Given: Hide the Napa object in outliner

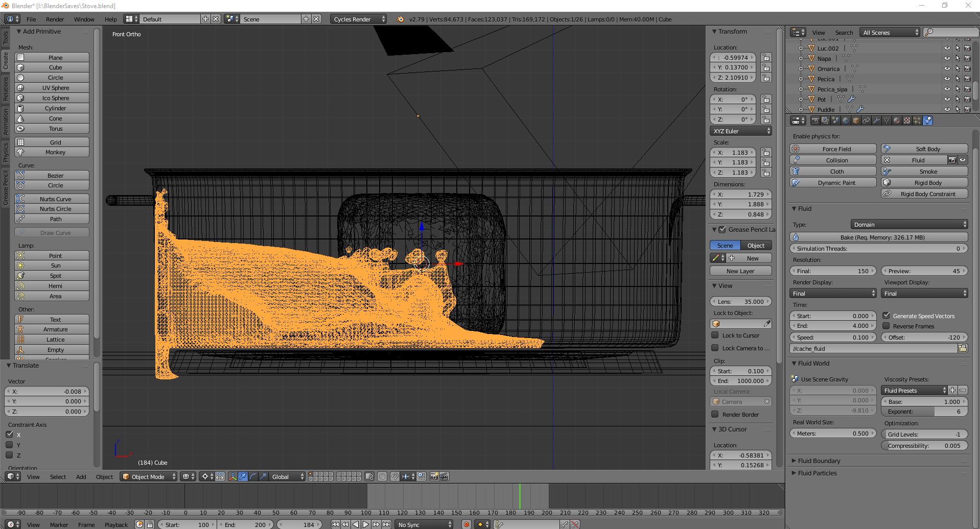Looking at the screenshot, I should pos(947,58).
